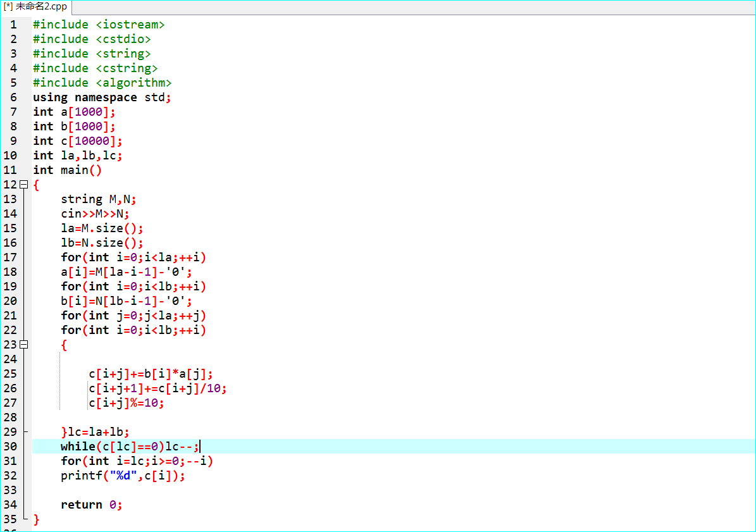Click line number 30 in gutter
Viewport: 756px width, 532px height.
10,446
